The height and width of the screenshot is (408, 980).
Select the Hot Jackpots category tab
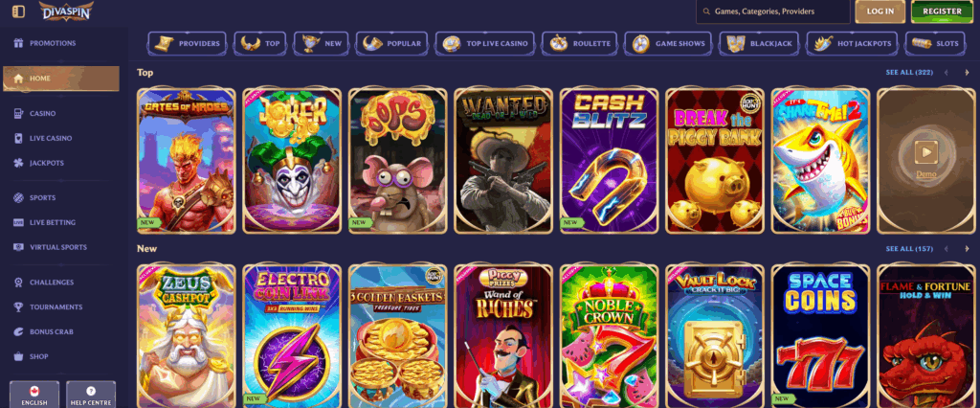852,44
